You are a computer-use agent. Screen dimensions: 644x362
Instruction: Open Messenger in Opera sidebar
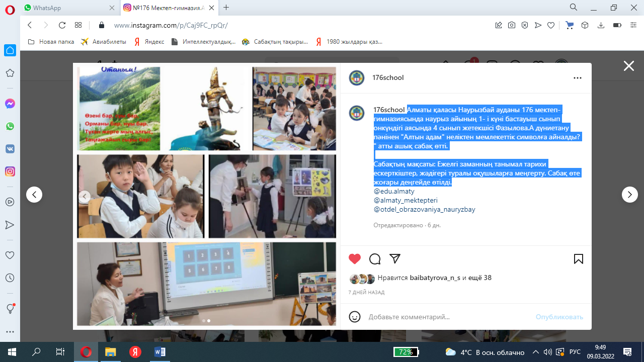[10, 104]
